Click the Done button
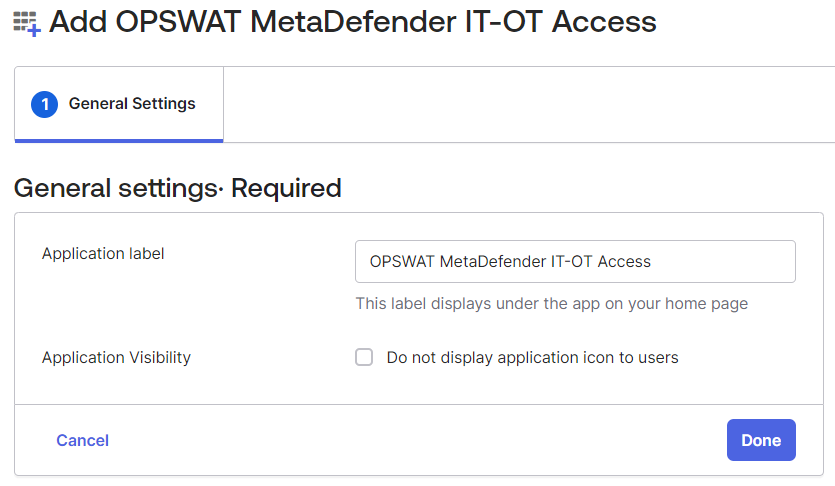Viewport: 835px width, 486px height. [x=761, y=440]
